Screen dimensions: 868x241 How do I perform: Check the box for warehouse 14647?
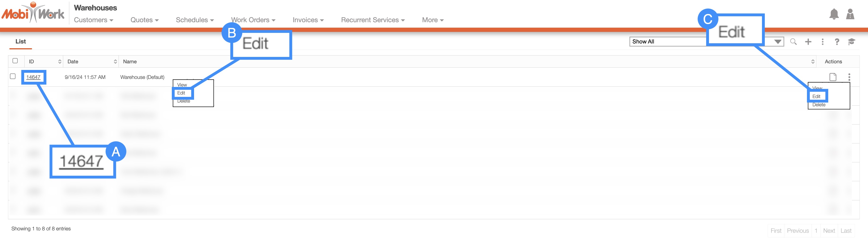[x=13, y=76]
